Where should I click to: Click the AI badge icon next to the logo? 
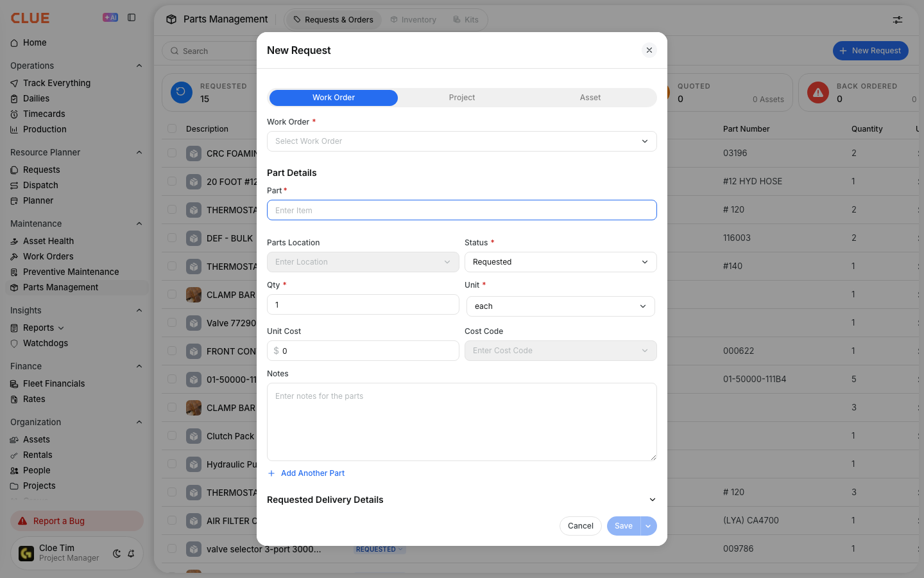click(110, 17)
